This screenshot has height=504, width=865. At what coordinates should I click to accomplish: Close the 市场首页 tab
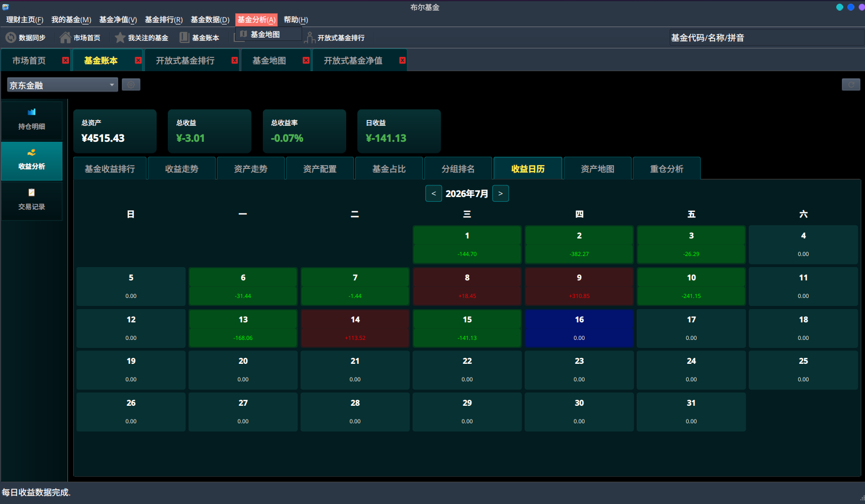coord(65,61)
